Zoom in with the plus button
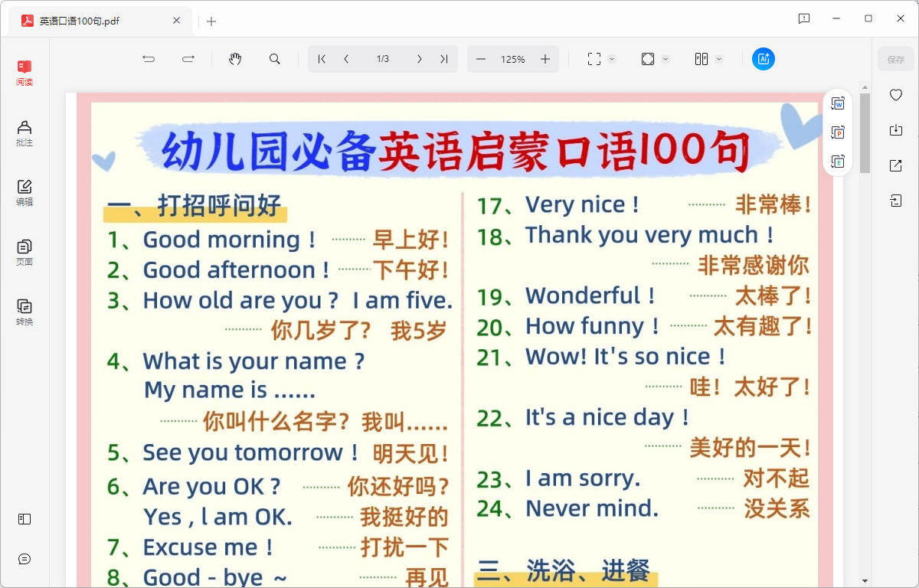Screen dimensions: 919x588 pos(545,59)
